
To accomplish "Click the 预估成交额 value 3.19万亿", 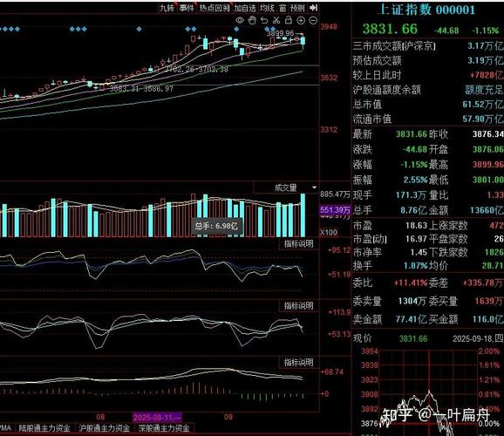I will (x=486, y=60).
